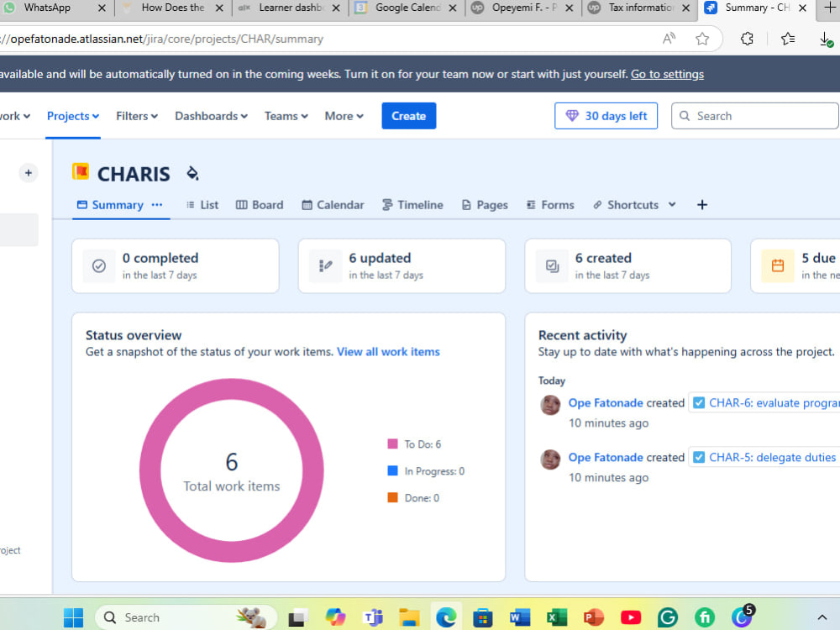Open YouTube from taskbar
The height and width of the screenshot is (630, 840).
click(x=631, y=617)
